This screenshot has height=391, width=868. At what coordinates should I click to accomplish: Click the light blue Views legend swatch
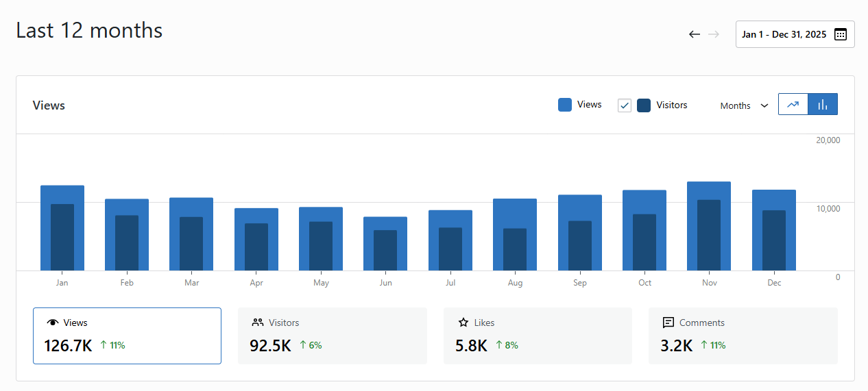[565, 105]
